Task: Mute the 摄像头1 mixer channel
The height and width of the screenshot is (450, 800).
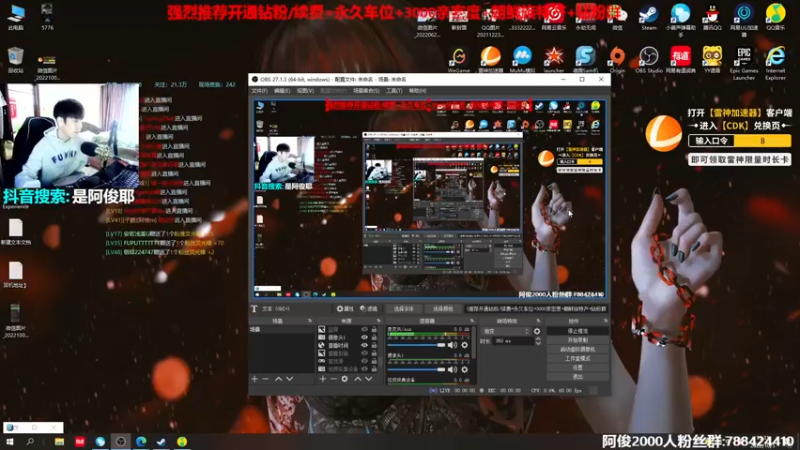Action: pyautogui.click(x=453, y=369)
